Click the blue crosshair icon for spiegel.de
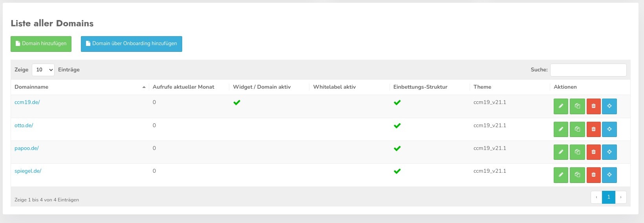The height and width of the screenshot is (223, 644). click(x=609, y=175)
